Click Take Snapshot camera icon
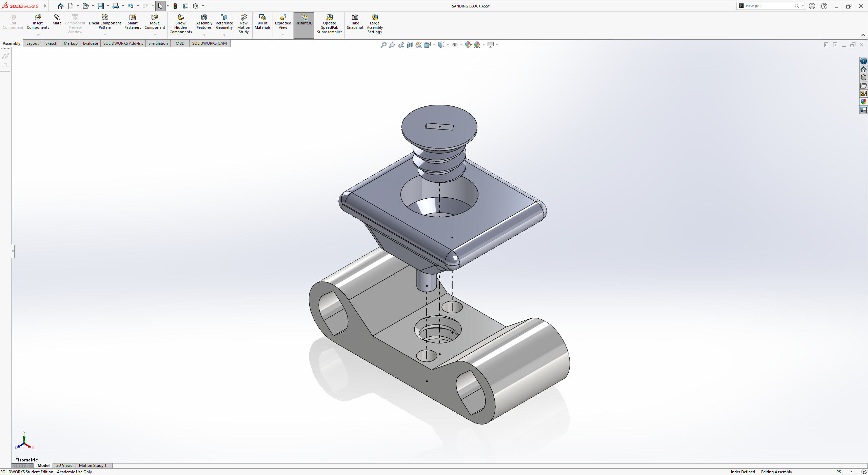This screenshot has height=475, width=868. (355, 18)
